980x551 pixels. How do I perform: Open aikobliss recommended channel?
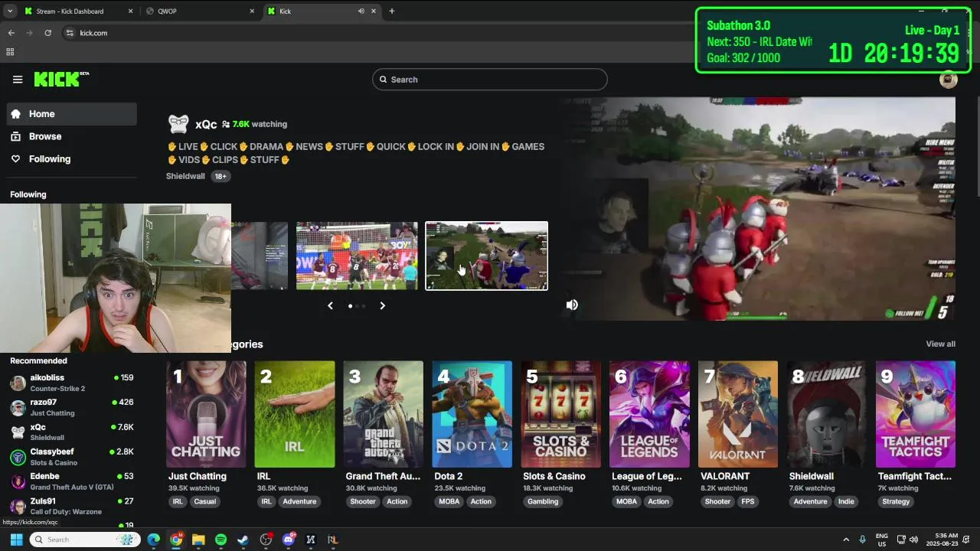coord(72,383)
